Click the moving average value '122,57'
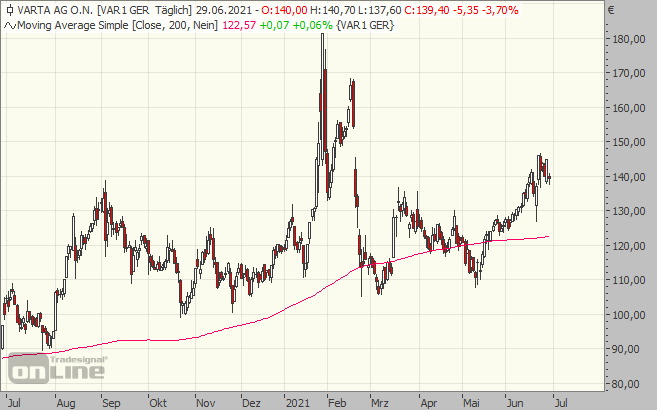 (239, 26)
